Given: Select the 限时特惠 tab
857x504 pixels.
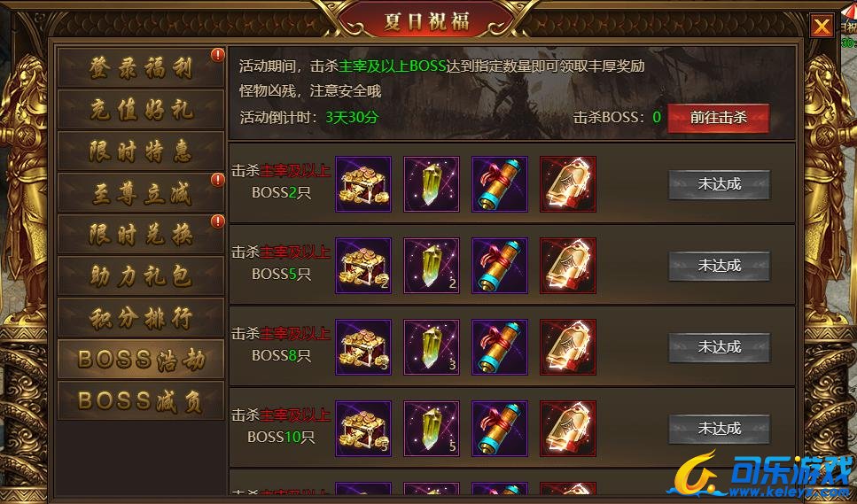Looking at the screenshot, I should pos(140,151).
